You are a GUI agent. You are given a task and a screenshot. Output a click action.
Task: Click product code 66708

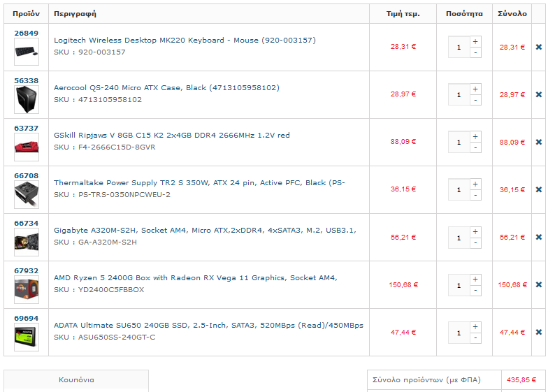pyautogui.click(x=27, y=176)
